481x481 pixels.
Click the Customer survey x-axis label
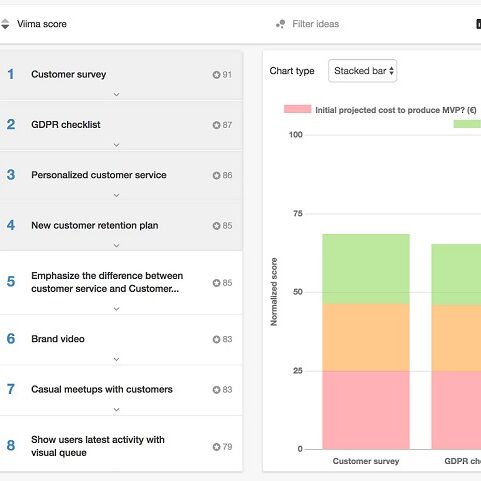click(366, 461)
